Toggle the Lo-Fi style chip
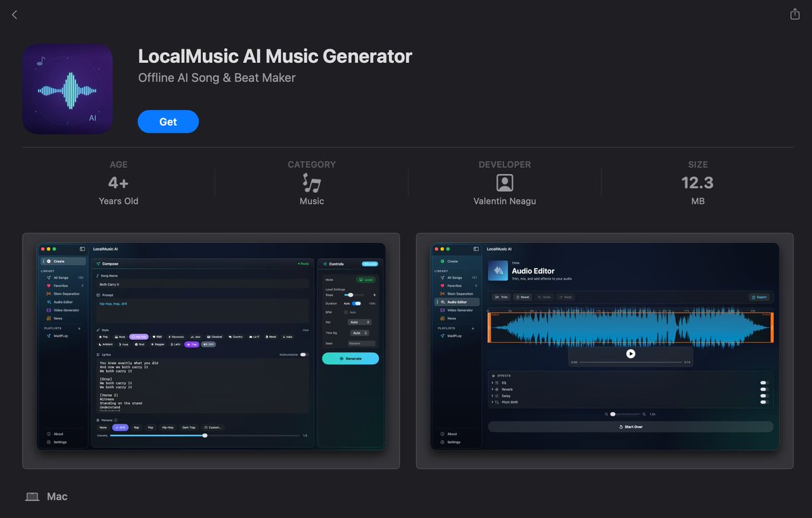812x518 pixels. (254, 337)
